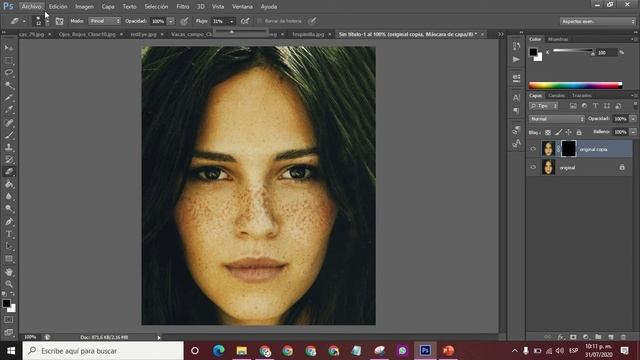The width and height of the screenshot is (640, 360).
Task: Toggle the pixel layer filter
Action: click(x=573, y=106)
